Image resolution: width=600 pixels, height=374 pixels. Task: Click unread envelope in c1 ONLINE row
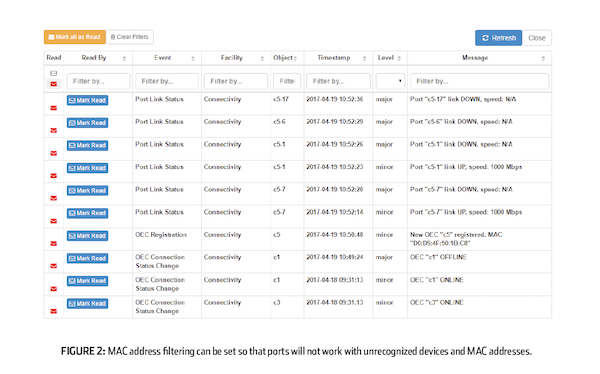[54, 289]
